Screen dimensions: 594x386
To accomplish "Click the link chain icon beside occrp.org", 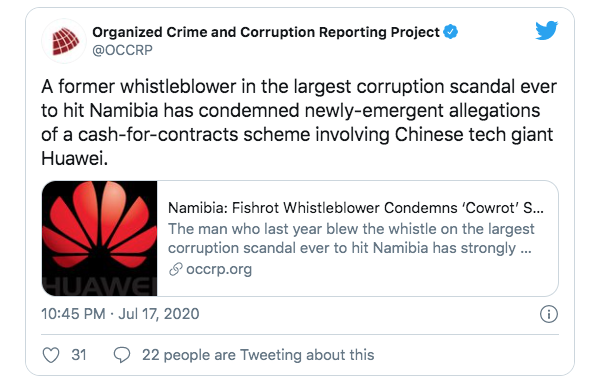I will (x=176, y=269).
